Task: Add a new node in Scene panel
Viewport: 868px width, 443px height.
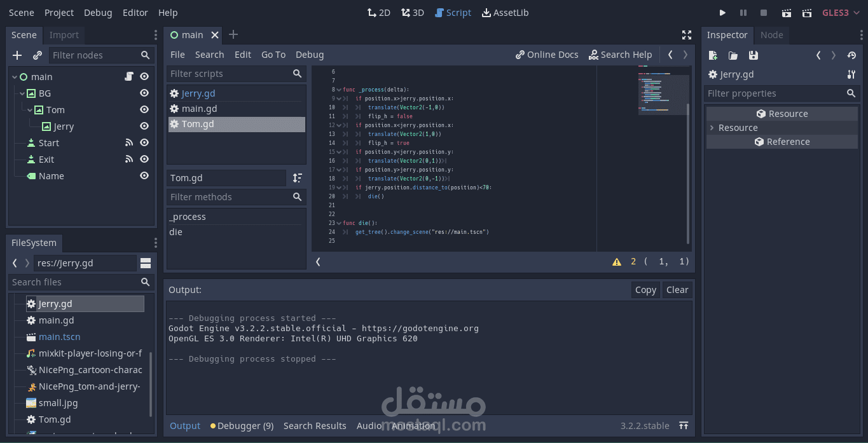Action: pos(17,55)
